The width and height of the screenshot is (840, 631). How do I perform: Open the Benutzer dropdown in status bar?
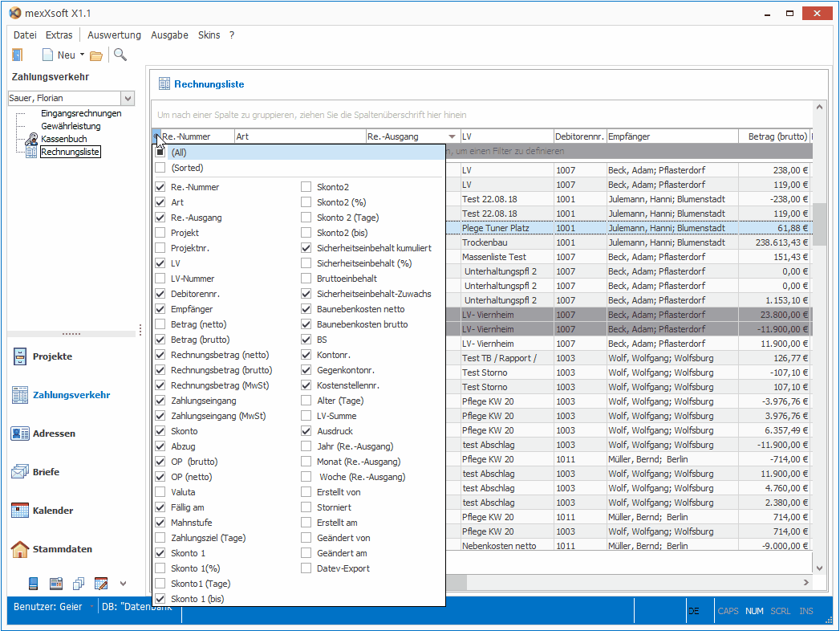click(91, 607)
